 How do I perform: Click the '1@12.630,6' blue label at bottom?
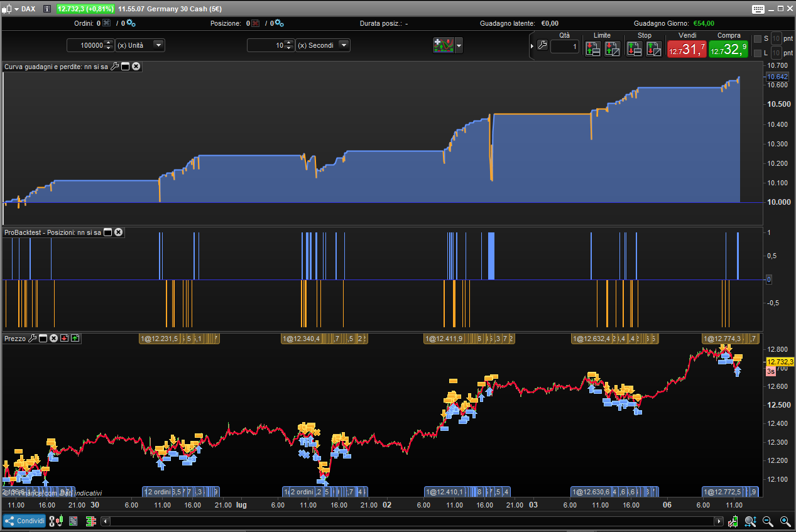592,492
